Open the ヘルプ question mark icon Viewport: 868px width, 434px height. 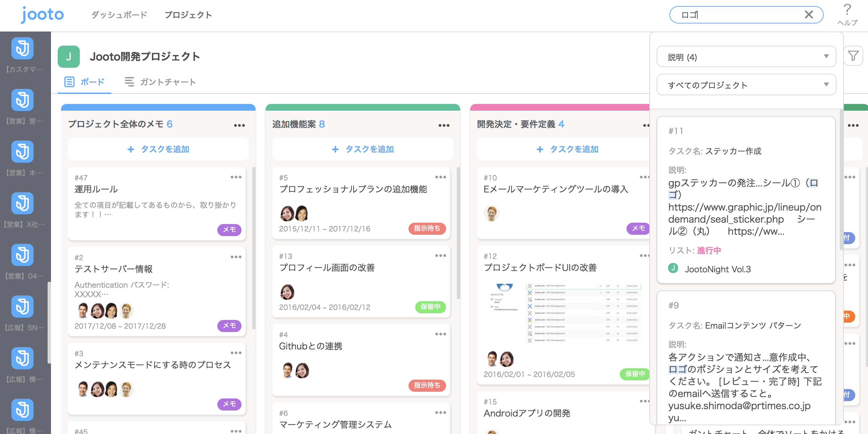click(x=847, y=10)
